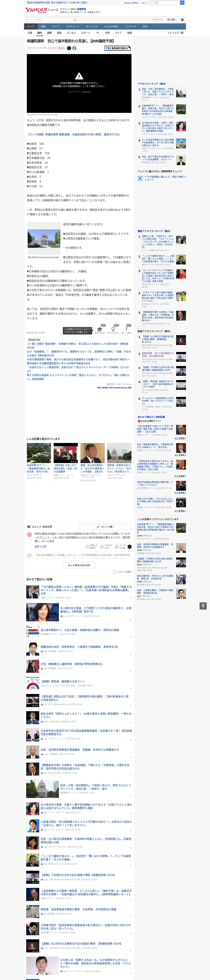This screenshot has width=210, height=980.
Task: Share the article on Facebook
Action: coord(74,48)
